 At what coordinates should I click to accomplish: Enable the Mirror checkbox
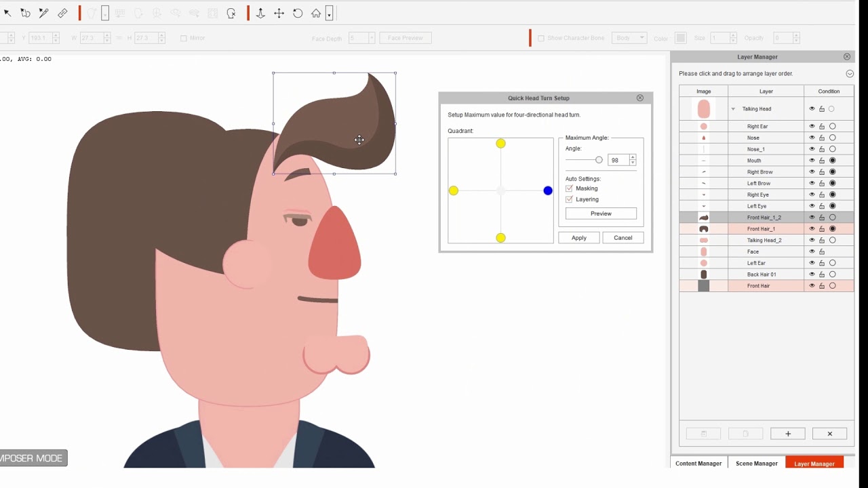tap(184, 38)
